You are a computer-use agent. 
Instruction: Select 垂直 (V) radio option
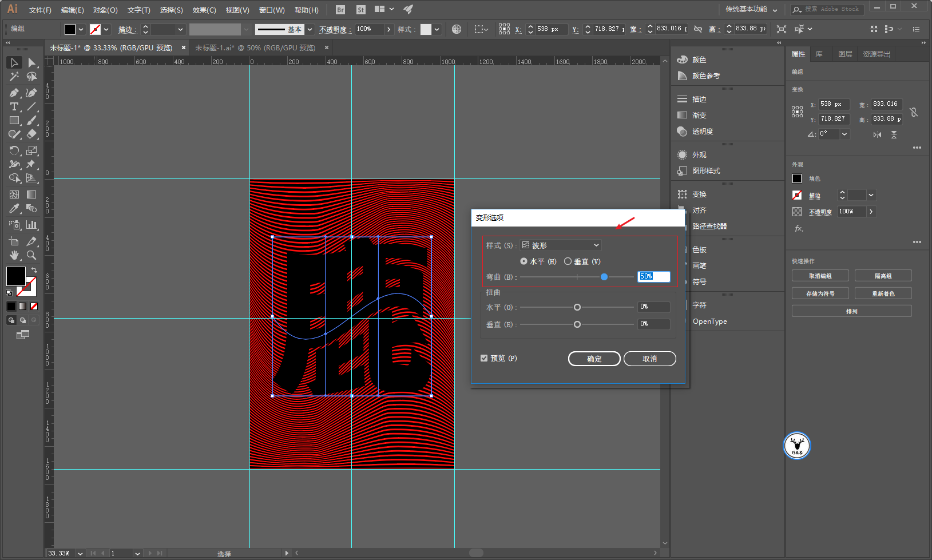coord(568,261)
